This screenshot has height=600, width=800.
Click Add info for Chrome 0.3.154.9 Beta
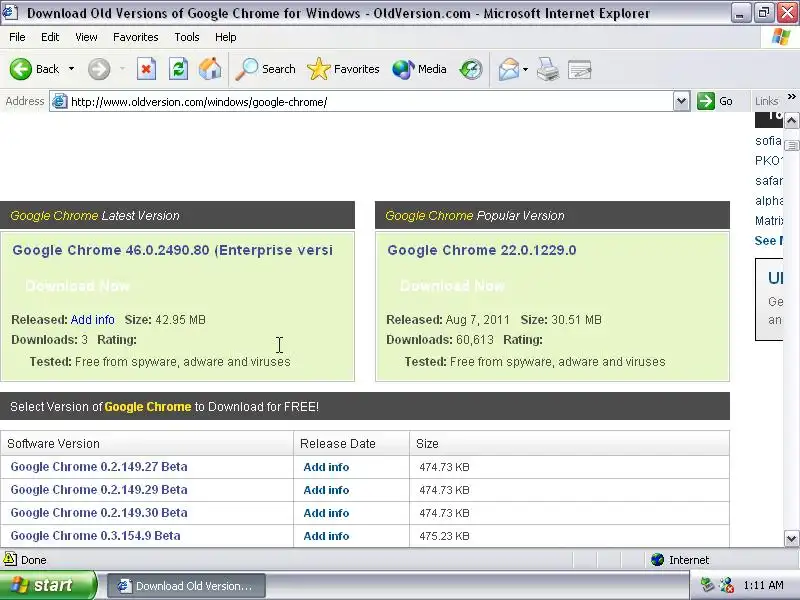coord(326,536)
